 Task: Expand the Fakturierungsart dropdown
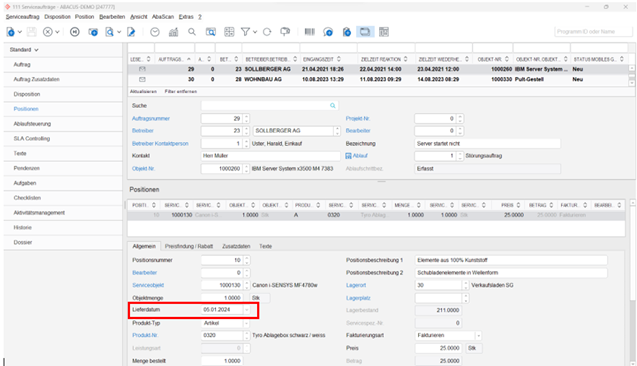tap(479, 336)
